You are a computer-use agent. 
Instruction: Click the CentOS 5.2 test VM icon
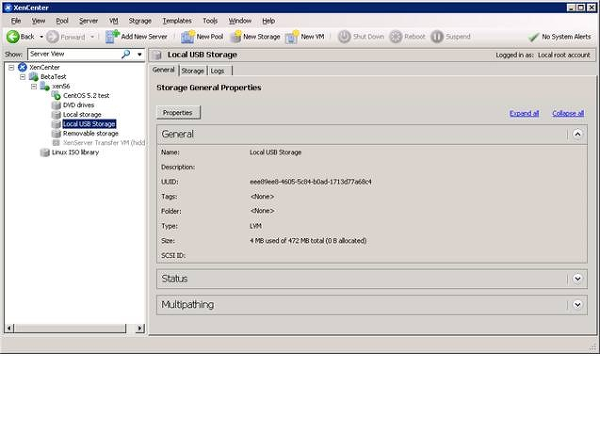tap(56, 96)
